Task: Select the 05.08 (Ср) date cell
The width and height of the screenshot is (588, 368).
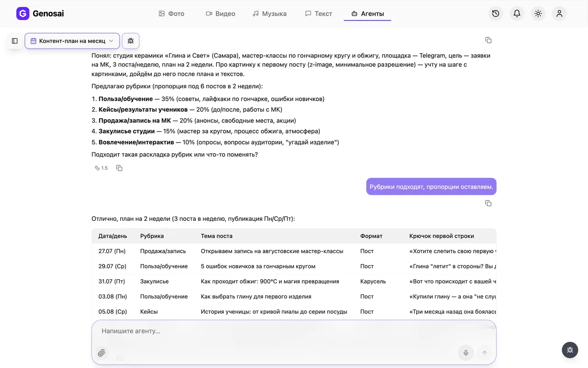Action: 113,311
